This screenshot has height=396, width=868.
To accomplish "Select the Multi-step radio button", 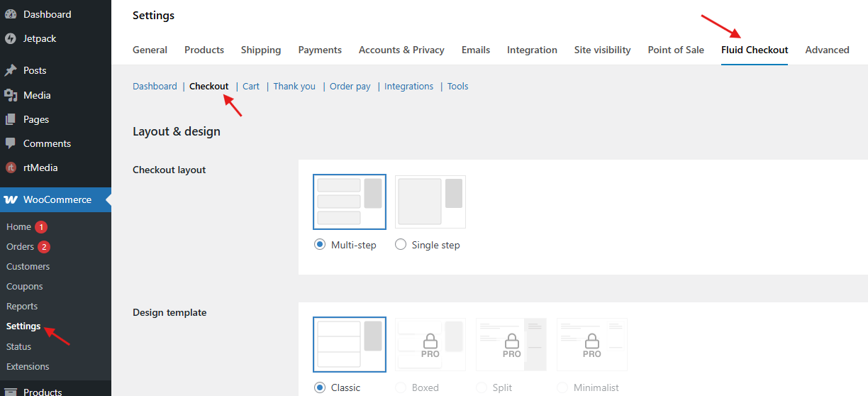I will (320, 245).
